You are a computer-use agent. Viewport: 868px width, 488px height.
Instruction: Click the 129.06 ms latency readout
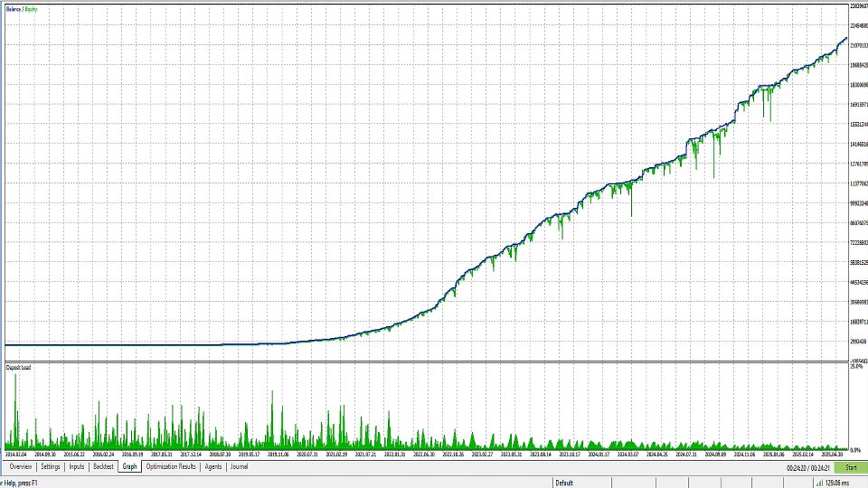point(837,483)
